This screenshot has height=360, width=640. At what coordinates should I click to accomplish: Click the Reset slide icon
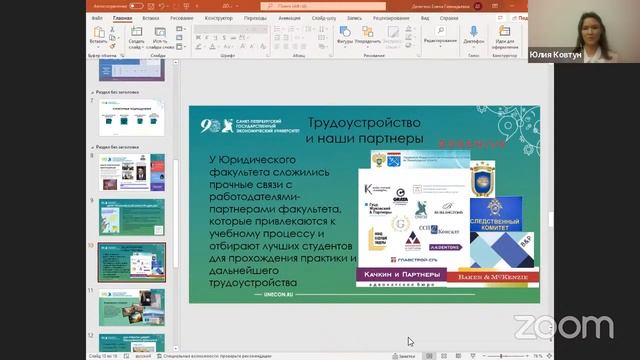[179, 38]
